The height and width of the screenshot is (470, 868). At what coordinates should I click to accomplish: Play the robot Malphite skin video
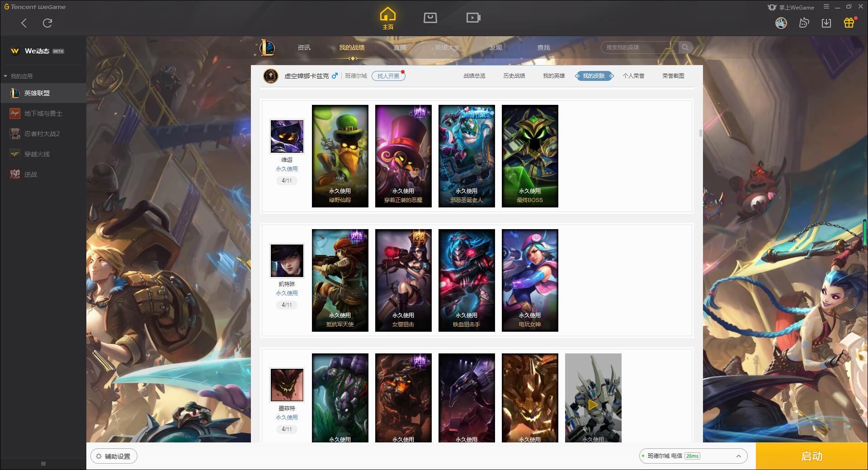pos(593,405)
